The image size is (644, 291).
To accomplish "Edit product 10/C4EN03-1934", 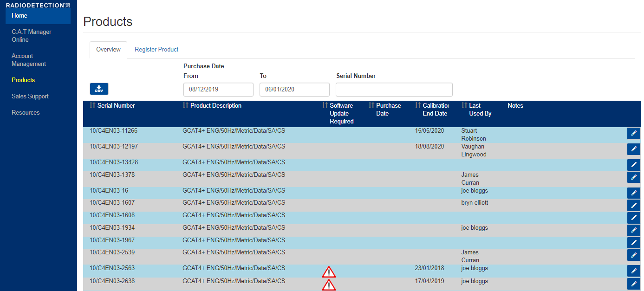I will (633, 231).
